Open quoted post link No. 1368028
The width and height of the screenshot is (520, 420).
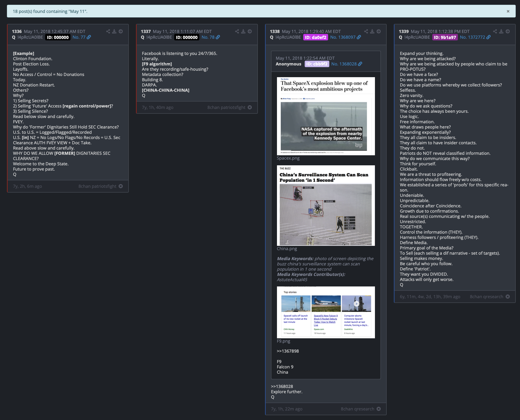pos(344,64)
